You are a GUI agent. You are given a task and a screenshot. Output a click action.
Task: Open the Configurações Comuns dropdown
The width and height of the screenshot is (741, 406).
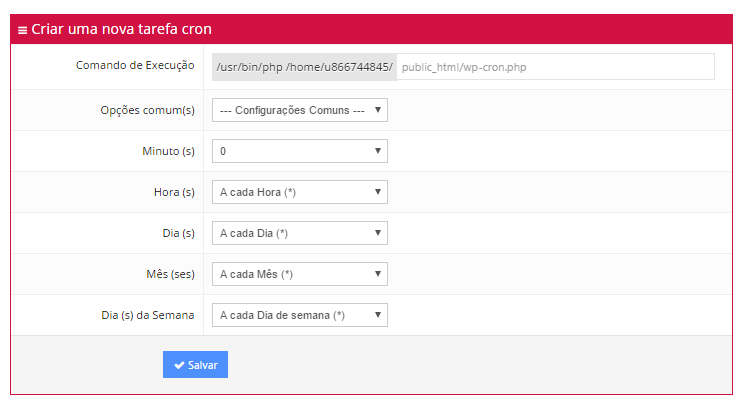point(299,110)
